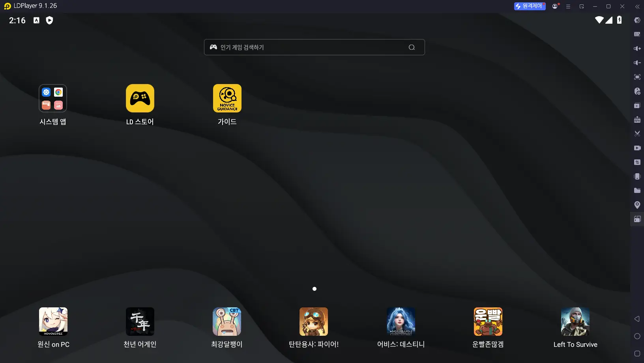This screenshot has height=363, width=644.
Task: Open multi-instance manager plus icon
Action: pos(637,105)
